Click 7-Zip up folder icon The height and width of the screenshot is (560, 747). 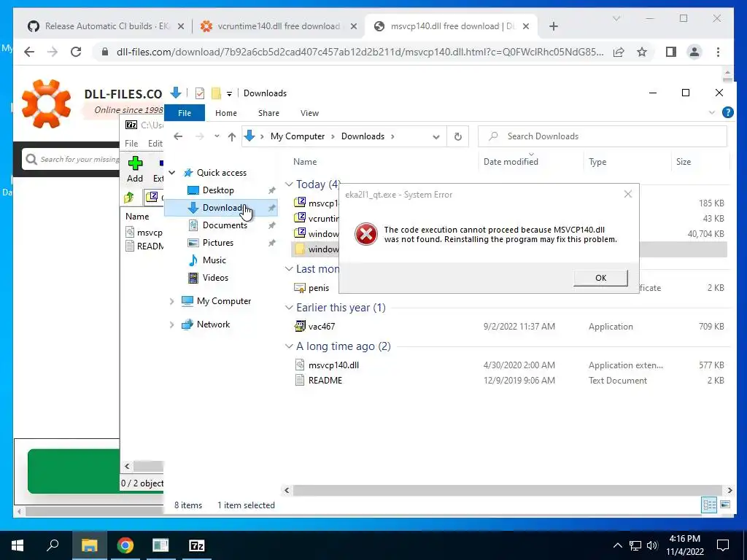point(129,197)
